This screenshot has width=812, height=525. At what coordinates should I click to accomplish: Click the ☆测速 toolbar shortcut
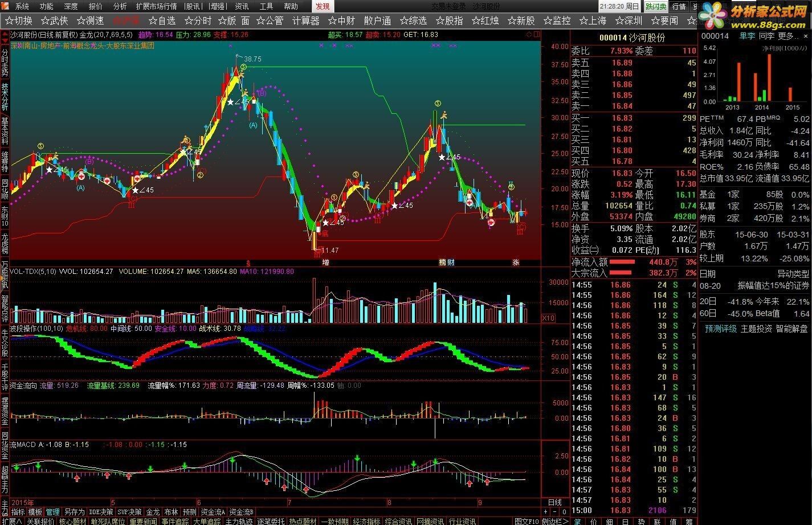(x=89, y=20)
